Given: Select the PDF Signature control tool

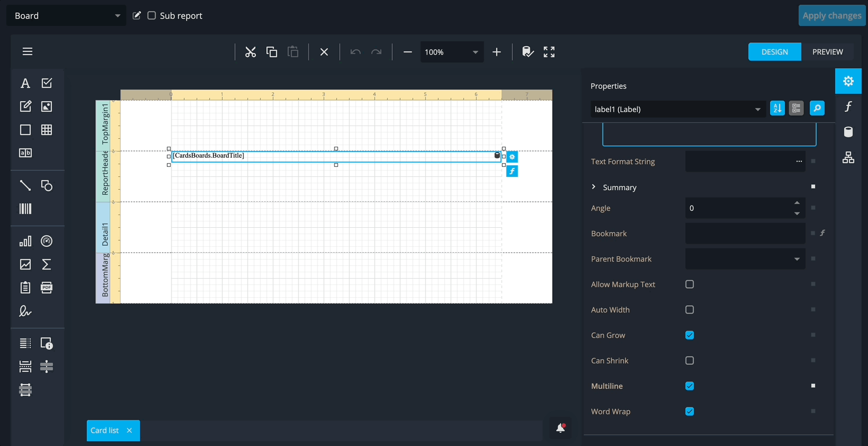Looking at the screenshot, I should (x=25, y=311).
